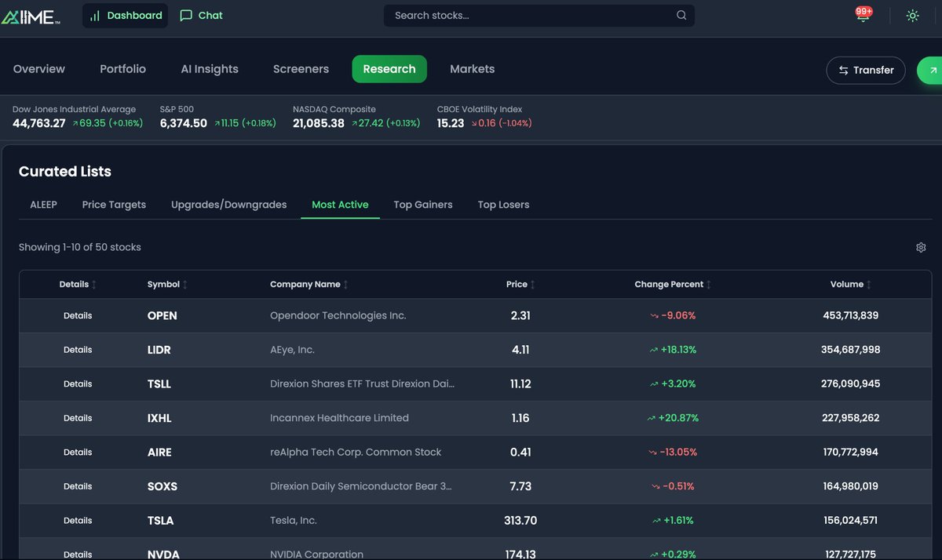This screenshot has width=942, height=560.
Task: Open Details for TSLA row
Action: [78, 521]
